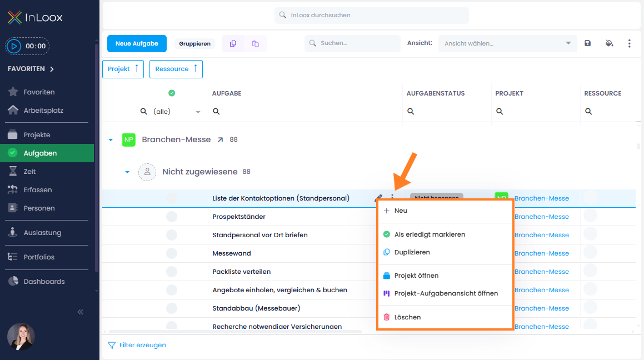This screenshot has width=644, height=360.
Task: Open Dashboards in sidebar
Action: tap(36, 281)
